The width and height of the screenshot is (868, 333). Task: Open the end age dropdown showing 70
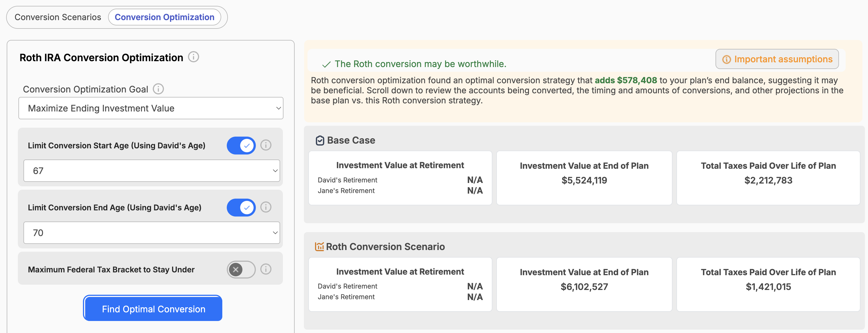(x=152, y=232)
